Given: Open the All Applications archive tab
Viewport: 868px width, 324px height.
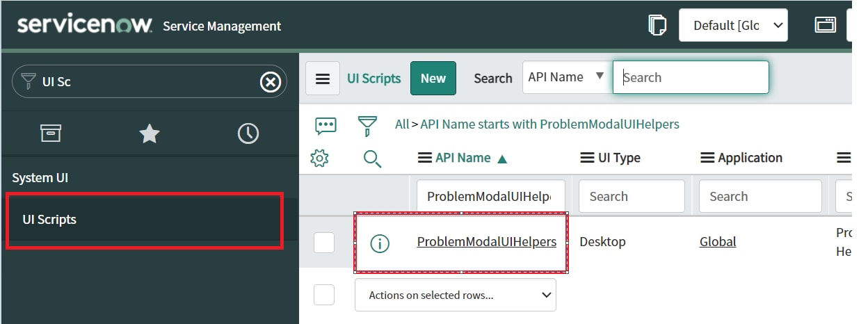Looking at the screenshot, I should (51, 133).
